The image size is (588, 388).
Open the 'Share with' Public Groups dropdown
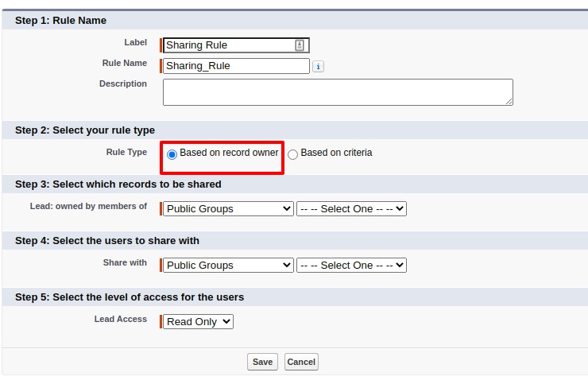coord(228,266)
